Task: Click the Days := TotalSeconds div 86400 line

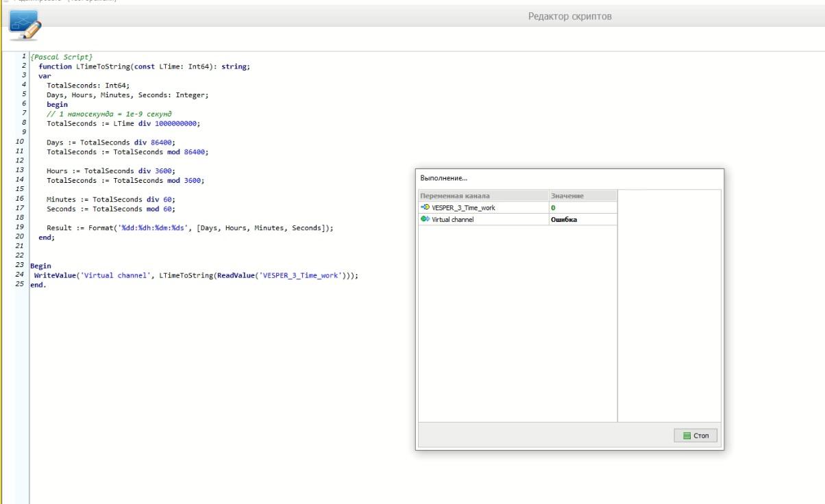Action: [x=111, y=142]
